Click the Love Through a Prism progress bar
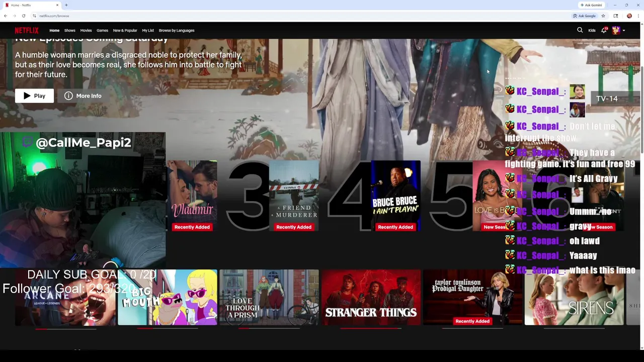Image resolution: width=644 pixels, height=362 pixels. (x=269, y=328)
